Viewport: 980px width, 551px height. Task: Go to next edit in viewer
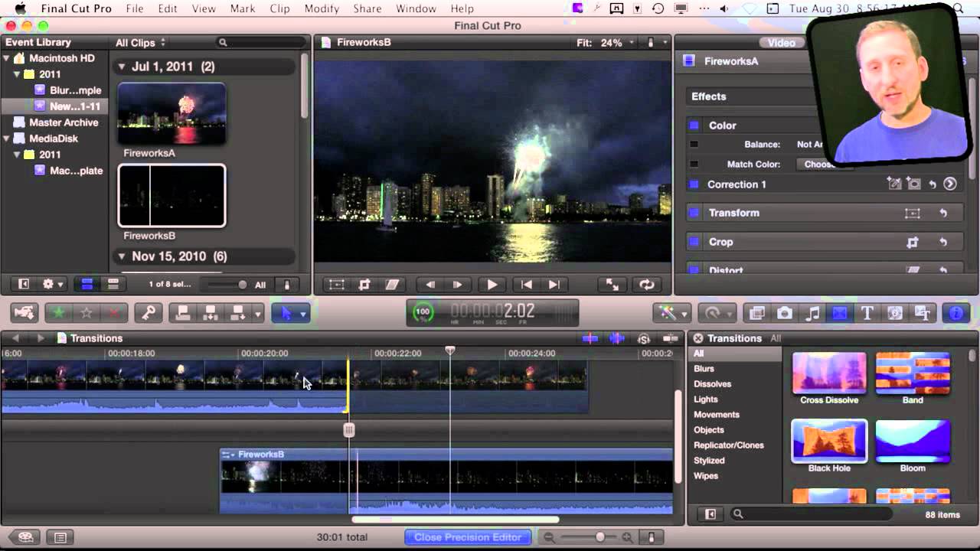tap(555, 285)
